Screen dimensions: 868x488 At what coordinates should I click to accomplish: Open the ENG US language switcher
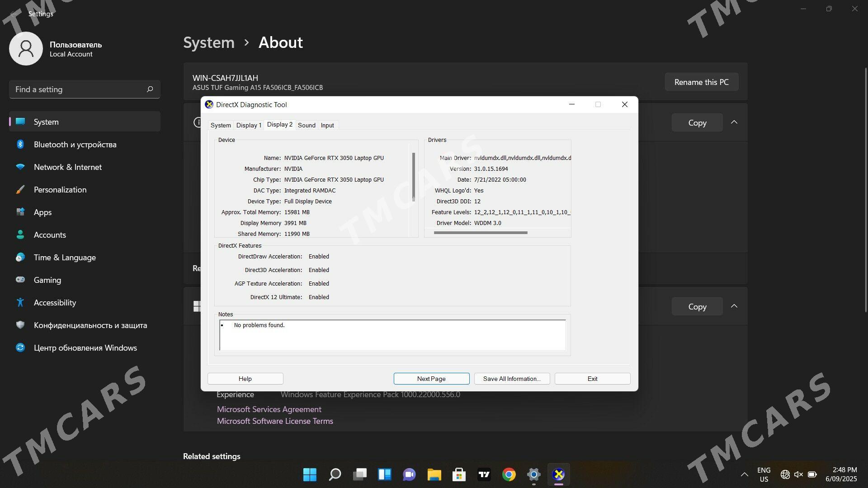pyautogui.click(x=764, y=474)
